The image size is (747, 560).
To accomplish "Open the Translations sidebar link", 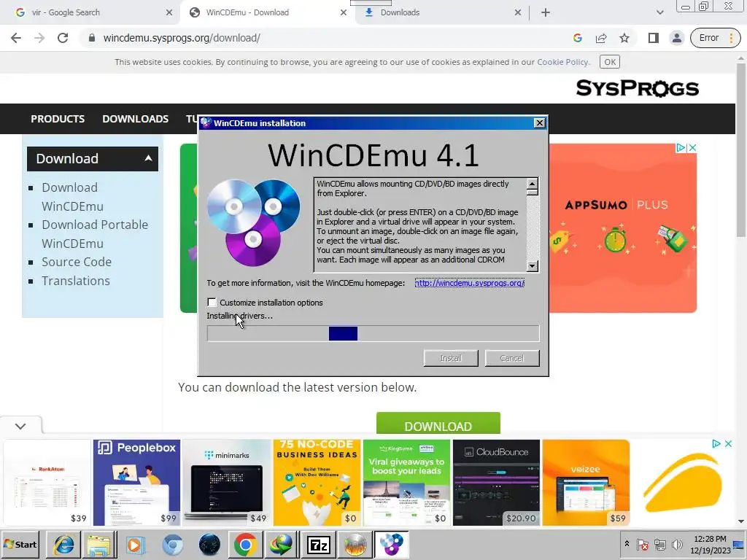I will coord(76,281).
